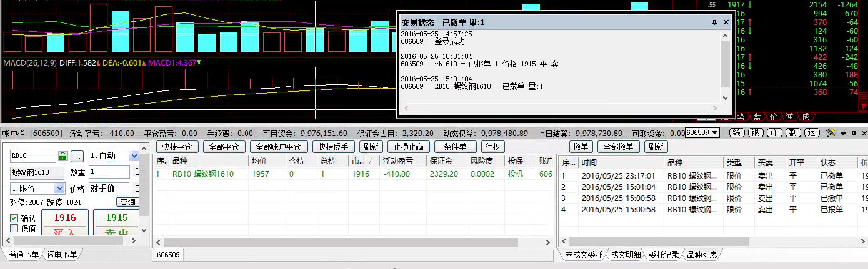Click the 数量 quantity input field

pyautogui.click(x=108, y=172)
